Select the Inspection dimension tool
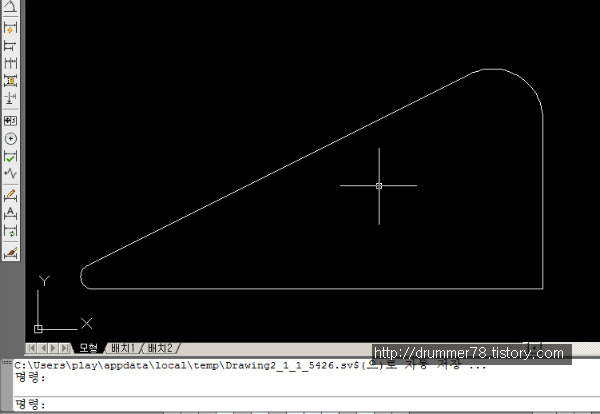600x414 pixels. tap(10, 156)
